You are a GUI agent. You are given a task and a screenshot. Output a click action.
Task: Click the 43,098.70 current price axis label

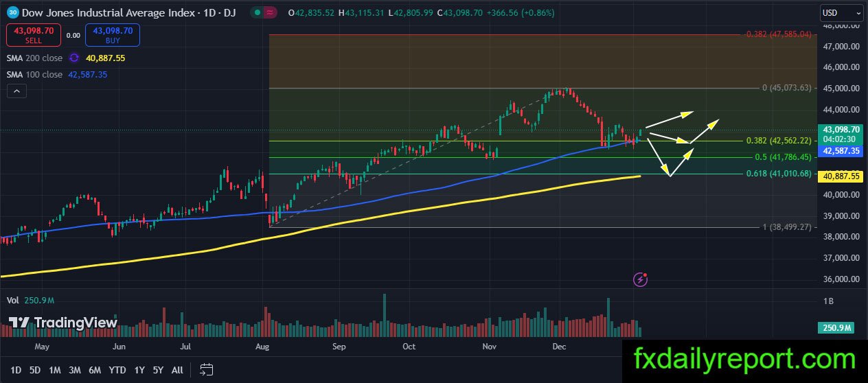841,129
